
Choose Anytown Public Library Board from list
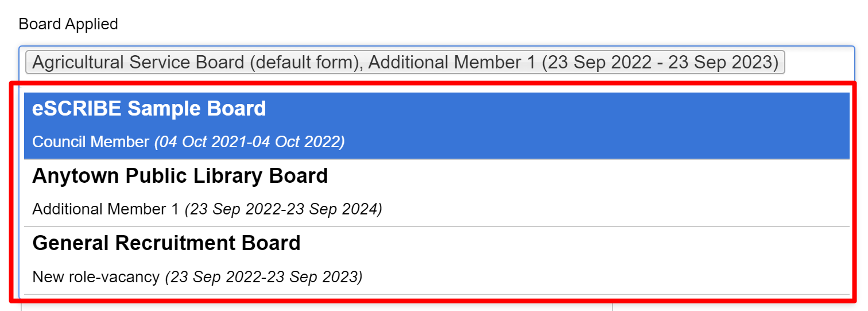[x=436, y=192]
